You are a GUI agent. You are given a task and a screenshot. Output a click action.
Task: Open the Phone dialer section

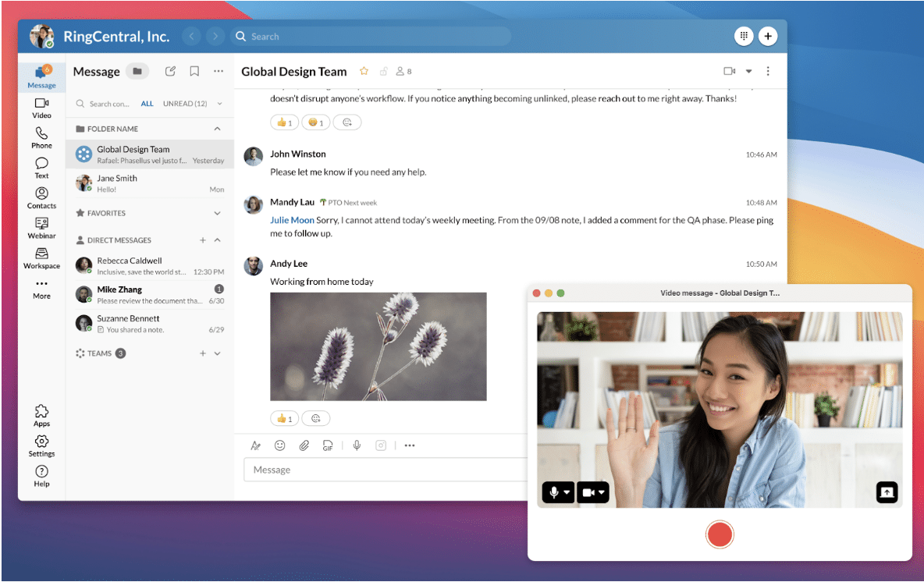pos(41,138)
